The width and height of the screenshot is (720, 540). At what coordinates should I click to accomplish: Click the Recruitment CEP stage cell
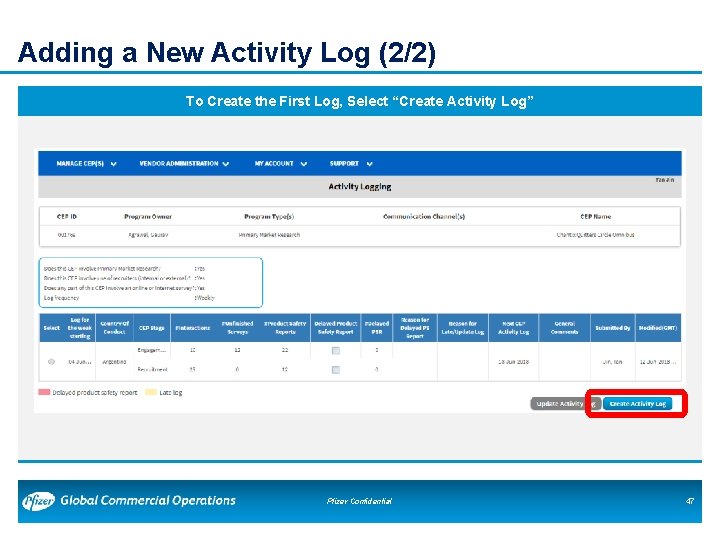pos(152,369)
